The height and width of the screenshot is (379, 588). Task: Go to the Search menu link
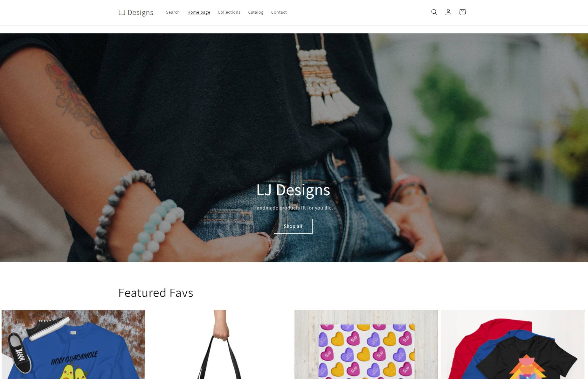click(173, 12)
